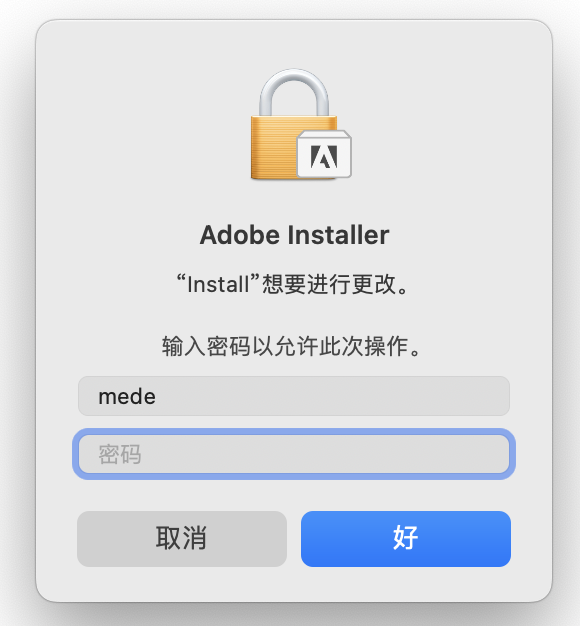Click the quoted word Install in the message
The width and height of the screenshot is (580, 626).
click(x=218, y=285)
